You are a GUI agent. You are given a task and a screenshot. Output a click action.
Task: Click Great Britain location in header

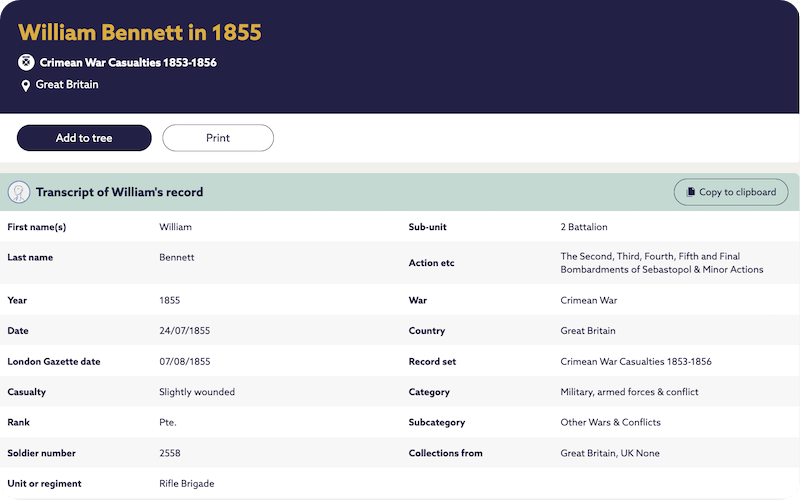pos(67,85)
